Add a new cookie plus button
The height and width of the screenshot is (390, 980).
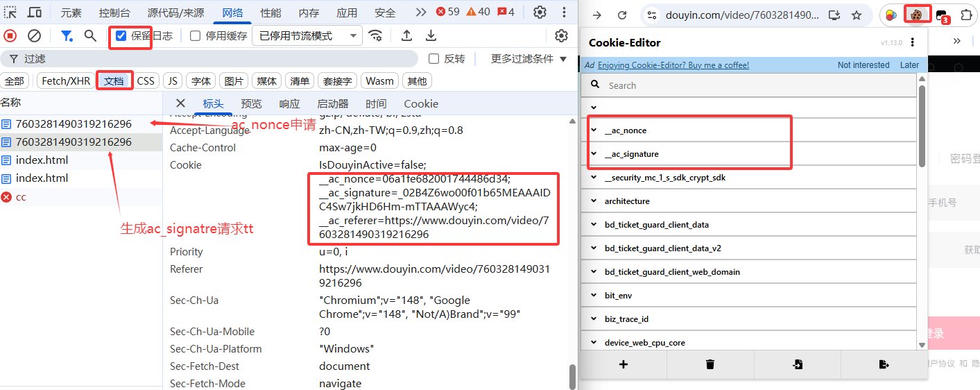(x=624, y=364)
